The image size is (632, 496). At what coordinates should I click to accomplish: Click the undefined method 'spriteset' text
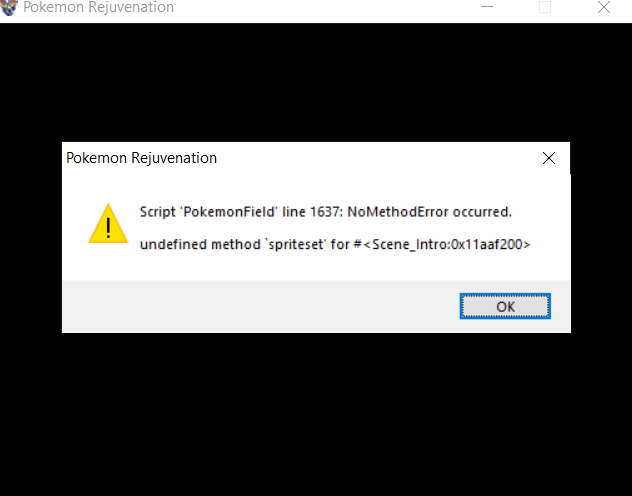click(233, 245)
